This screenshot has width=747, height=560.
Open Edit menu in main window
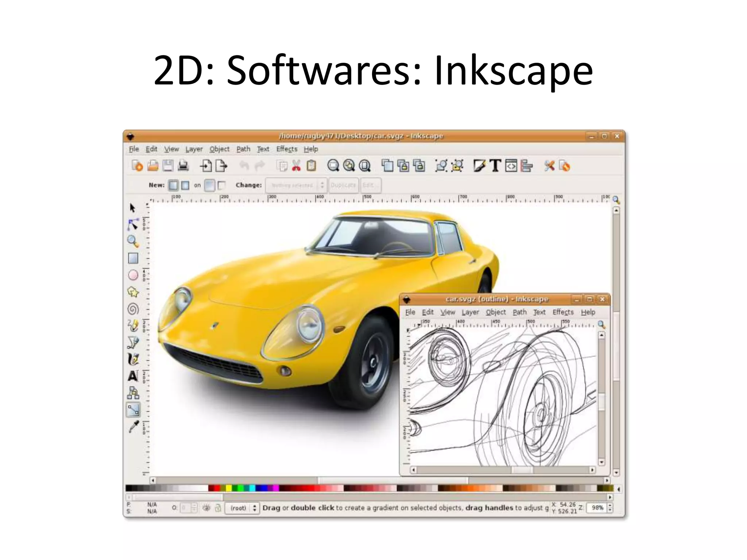[151, 149]
